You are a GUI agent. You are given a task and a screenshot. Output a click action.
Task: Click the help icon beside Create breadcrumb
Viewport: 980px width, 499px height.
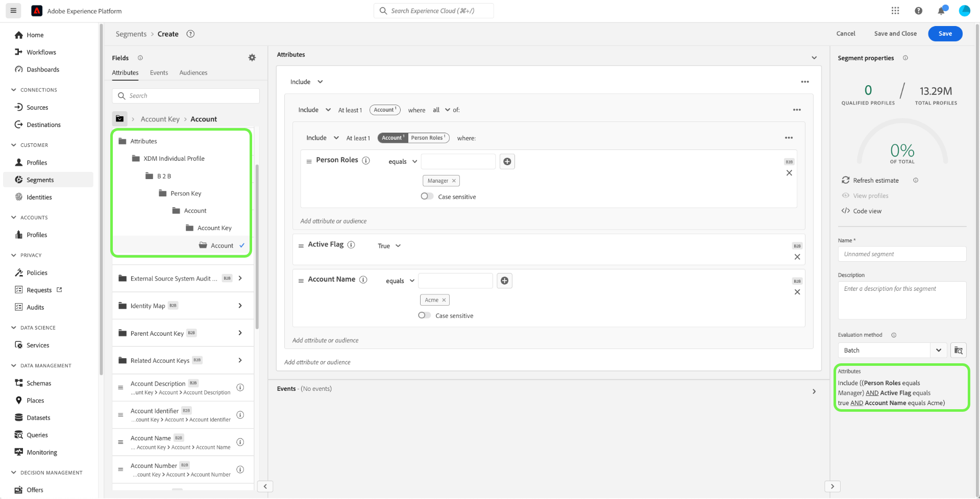pos(190,34)
